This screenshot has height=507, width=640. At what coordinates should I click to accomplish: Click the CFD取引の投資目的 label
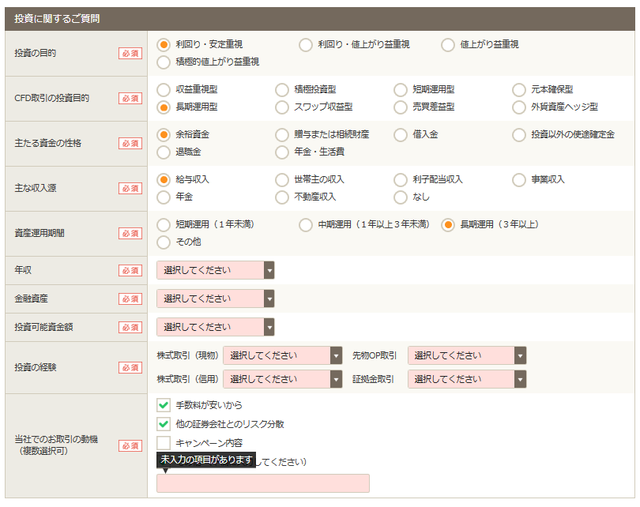click(x=51, y=98)
